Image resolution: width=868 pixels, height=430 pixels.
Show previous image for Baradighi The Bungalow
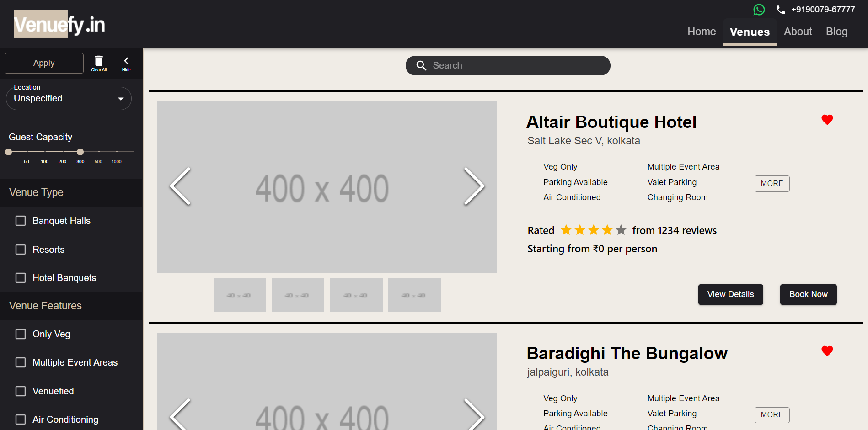click(180, 415)
